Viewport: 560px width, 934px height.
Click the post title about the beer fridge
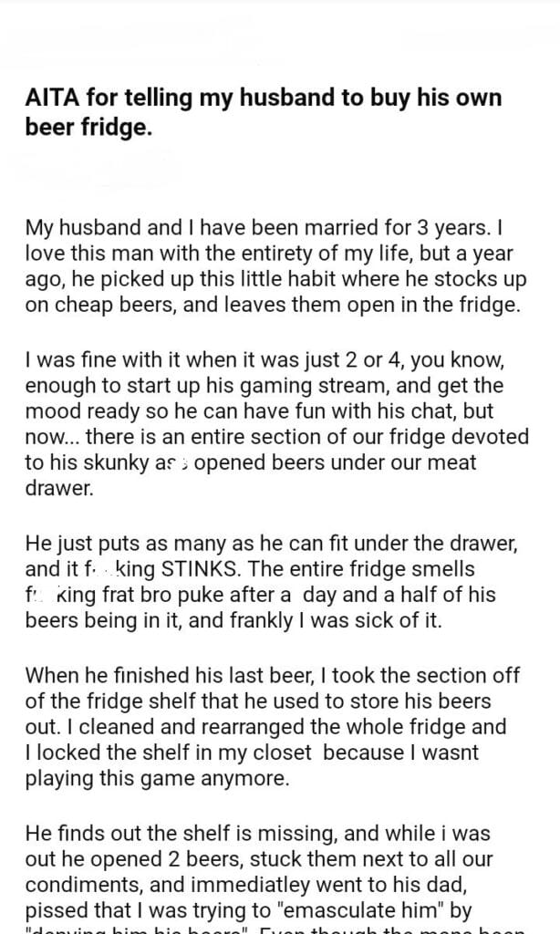coord(263,112)
